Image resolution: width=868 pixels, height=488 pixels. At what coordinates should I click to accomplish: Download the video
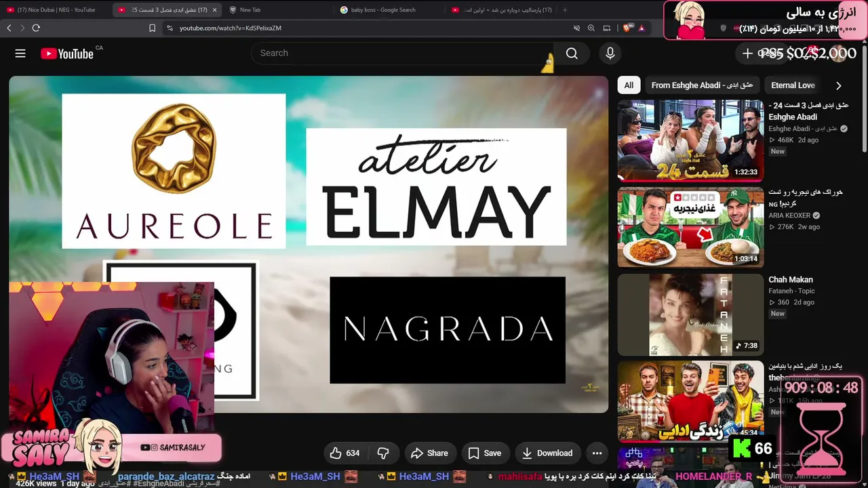click(x=547, y=453)
